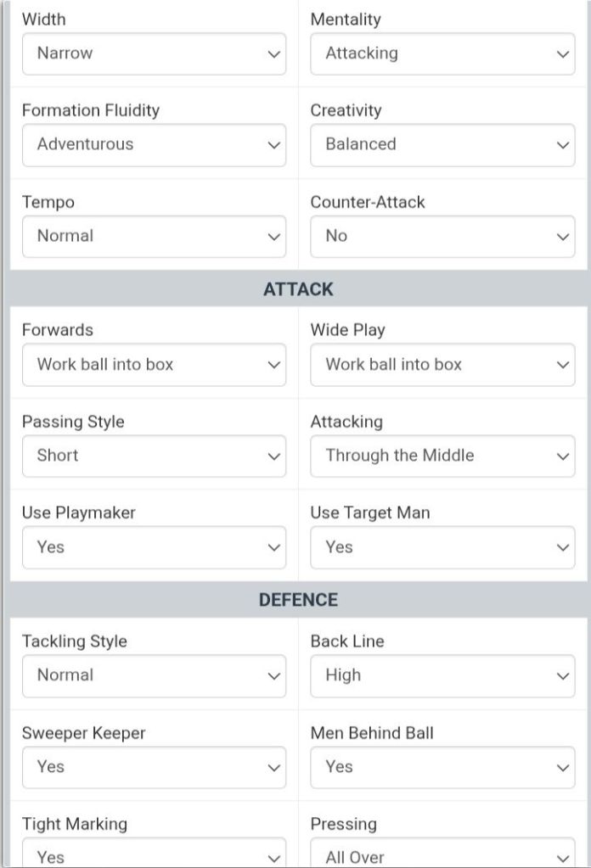
Task: Open the Sweeper Keeper dropdown
Action: pyautogui.click(x=154, y=767)
